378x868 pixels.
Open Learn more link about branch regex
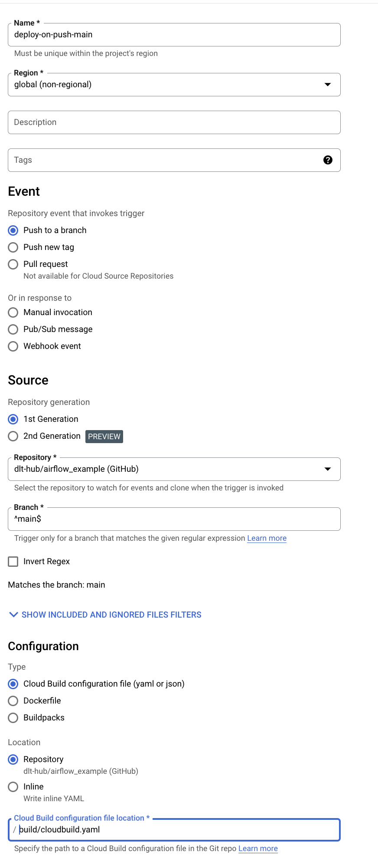coord(267,538)
